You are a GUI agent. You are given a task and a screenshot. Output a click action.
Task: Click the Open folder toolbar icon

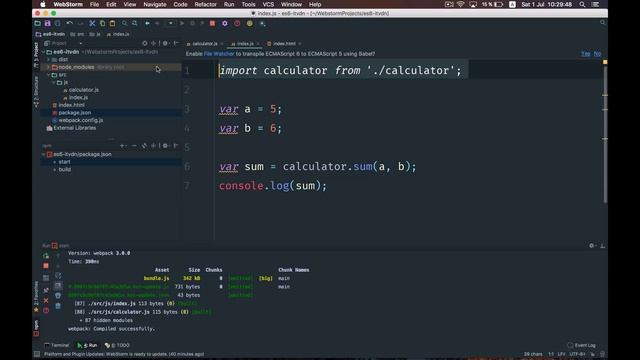click(38, 24)
